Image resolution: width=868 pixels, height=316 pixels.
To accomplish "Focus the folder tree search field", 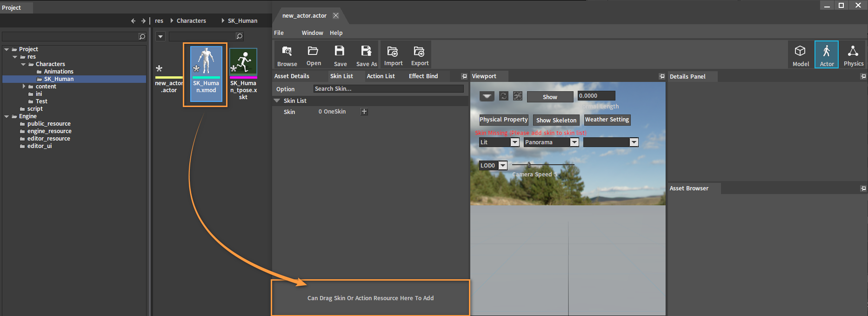I will coord(70,36).
